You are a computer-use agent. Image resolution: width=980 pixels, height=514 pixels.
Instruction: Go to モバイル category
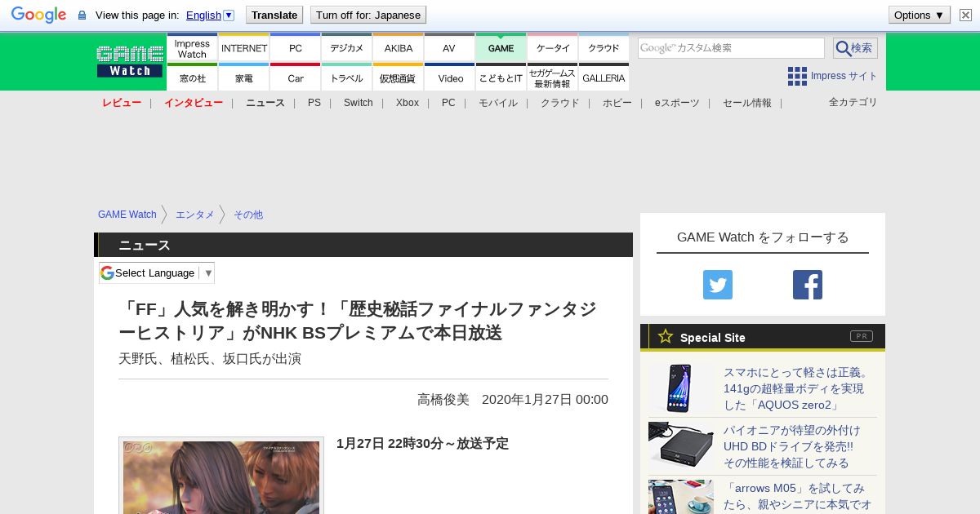tap(498, 103)
